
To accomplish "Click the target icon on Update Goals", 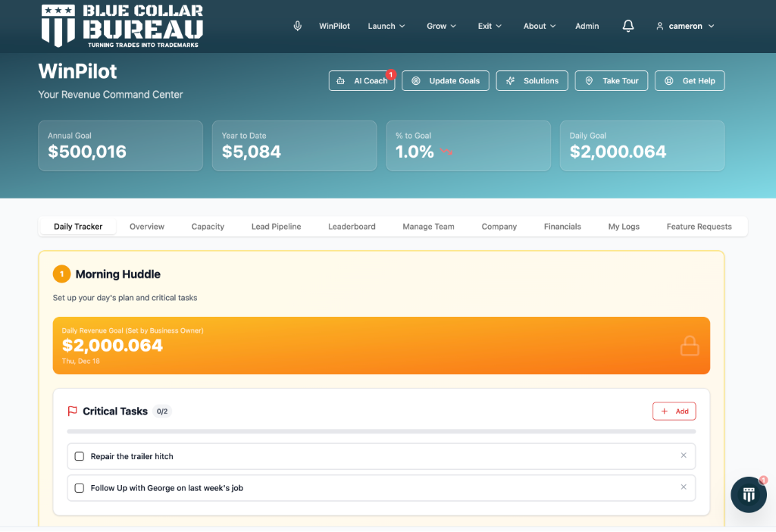I will coord(416,80).
